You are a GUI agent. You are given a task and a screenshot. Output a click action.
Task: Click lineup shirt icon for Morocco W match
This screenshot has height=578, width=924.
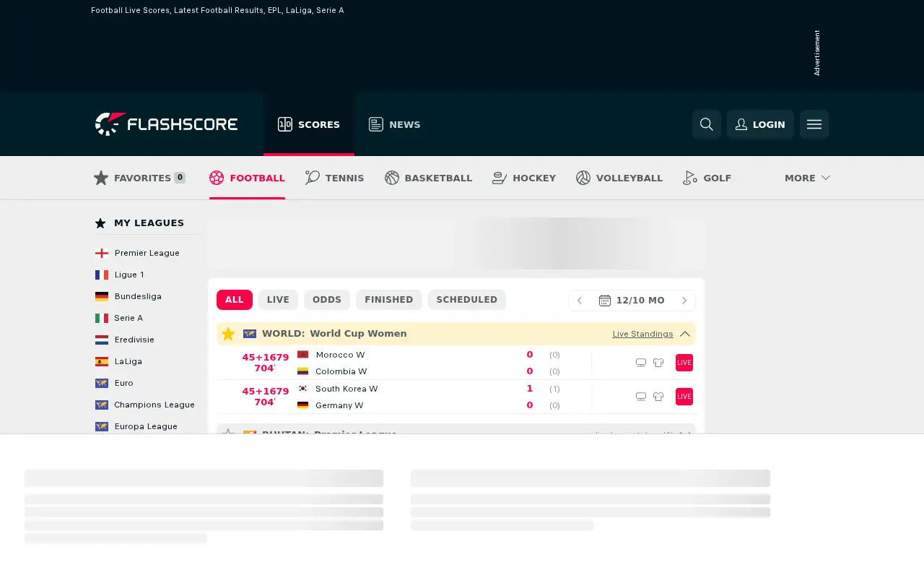coord(658,363)
